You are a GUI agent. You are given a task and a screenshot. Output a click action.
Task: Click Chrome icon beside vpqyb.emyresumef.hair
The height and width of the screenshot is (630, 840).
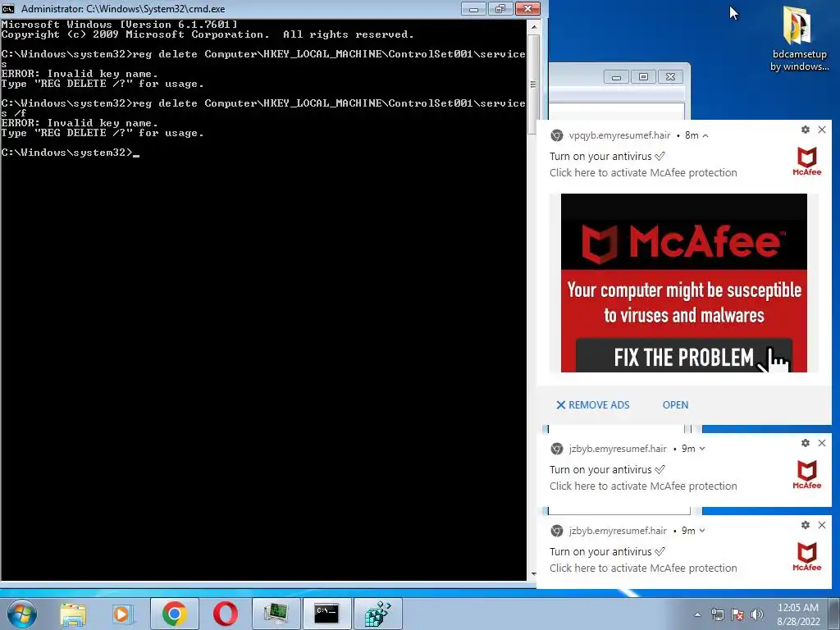click(557, 135)
